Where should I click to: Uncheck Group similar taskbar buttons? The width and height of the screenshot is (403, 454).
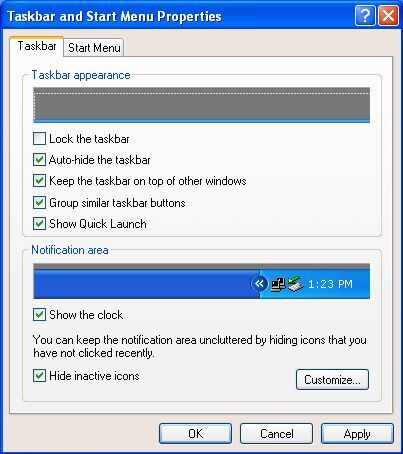click(39, 203)
